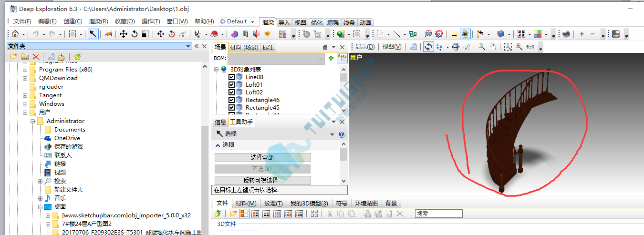Image resolution: width=644 pixels, height=235 pixels.
Task: Click the blue cube display icon
Action: [x=500, y=34]
